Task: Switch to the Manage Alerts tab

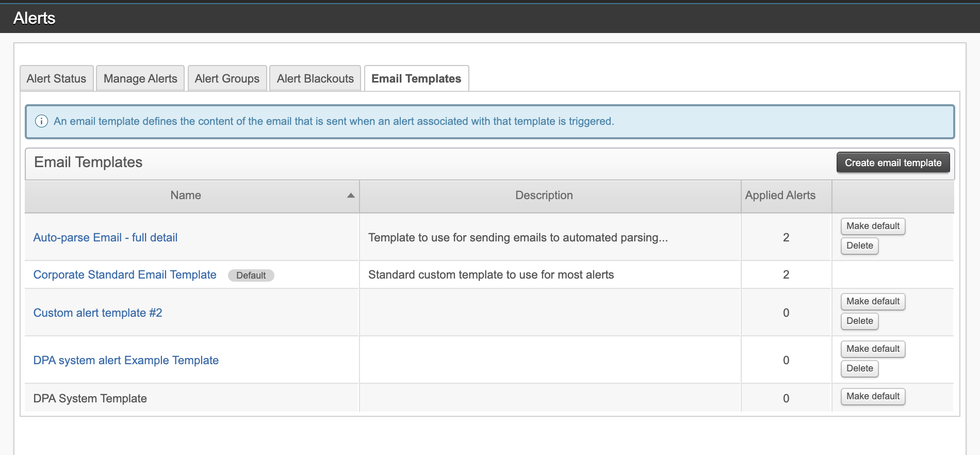Action: (x=140, y=79)
